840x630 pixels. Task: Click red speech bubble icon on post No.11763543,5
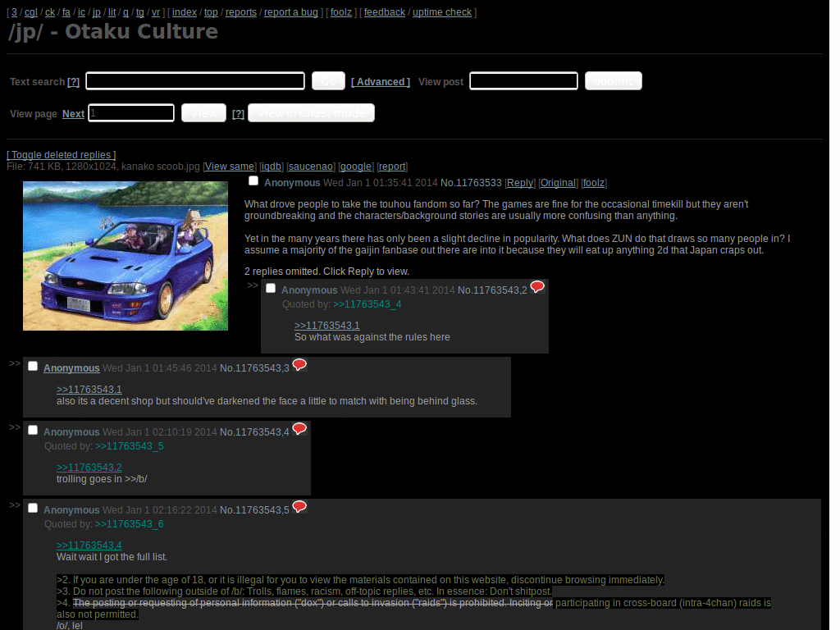(x=299, y=507)
